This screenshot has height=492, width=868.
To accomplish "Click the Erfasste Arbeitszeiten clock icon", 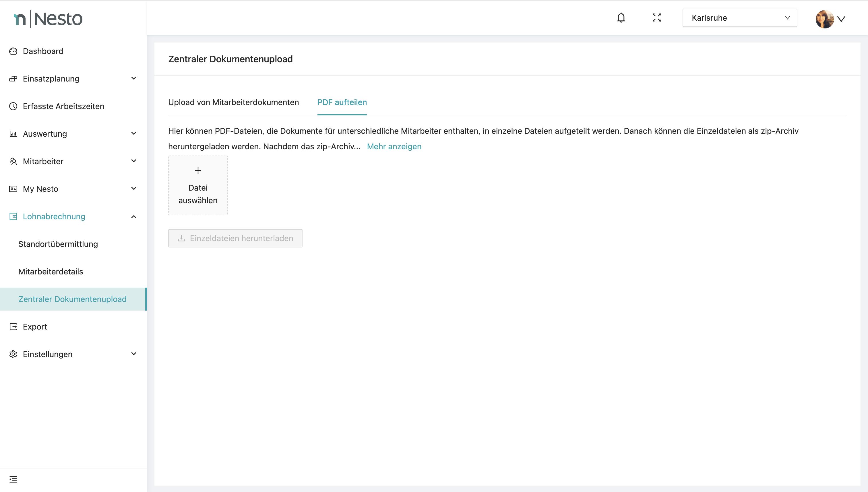I will (13, 106).
